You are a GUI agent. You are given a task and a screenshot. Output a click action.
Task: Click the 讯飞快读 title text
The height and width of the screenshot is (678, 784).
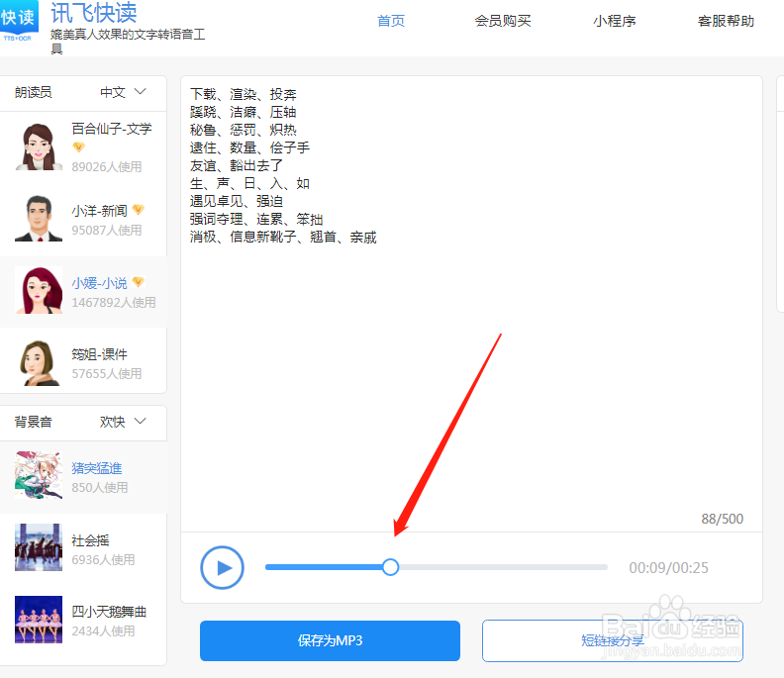(93, 13)
